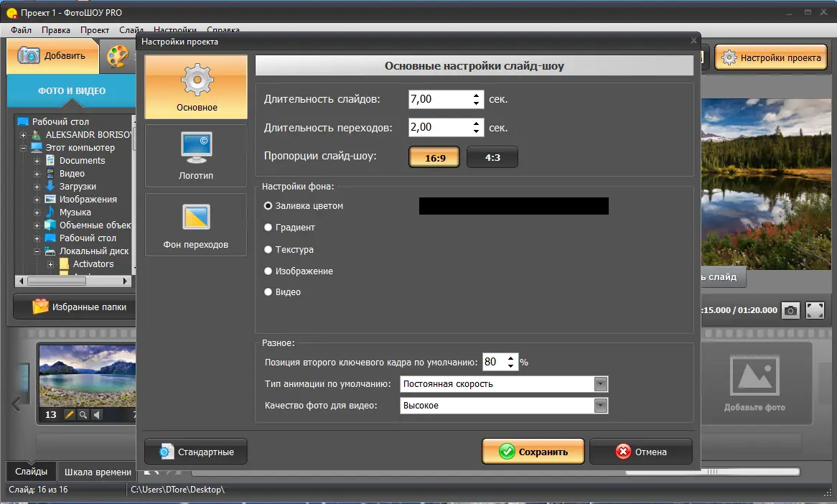Image resolution: width=837 pixels, height=504 pixels.
Task: Switch to the Слайды tab
Action: [31, 472]
